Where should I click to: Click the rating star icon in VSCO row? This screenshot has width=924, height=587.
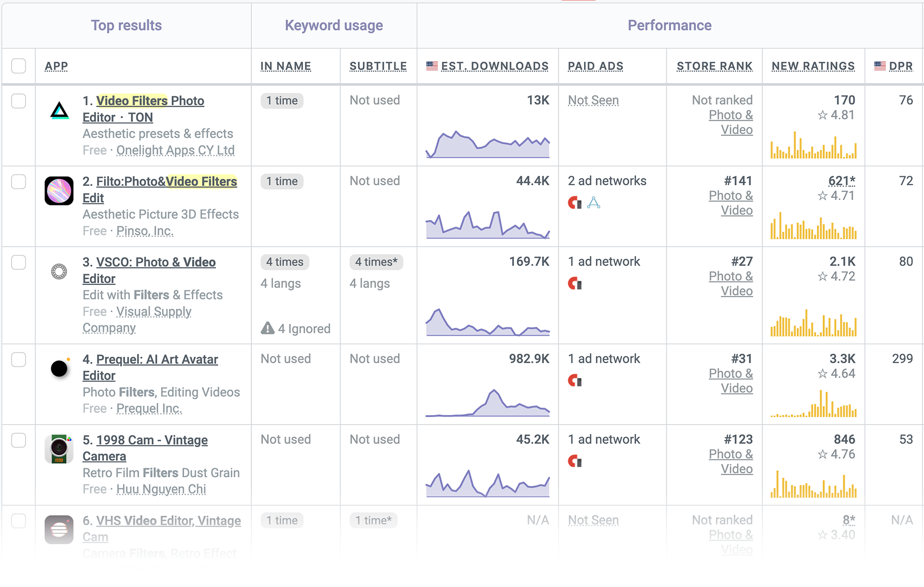click(822, 276)
